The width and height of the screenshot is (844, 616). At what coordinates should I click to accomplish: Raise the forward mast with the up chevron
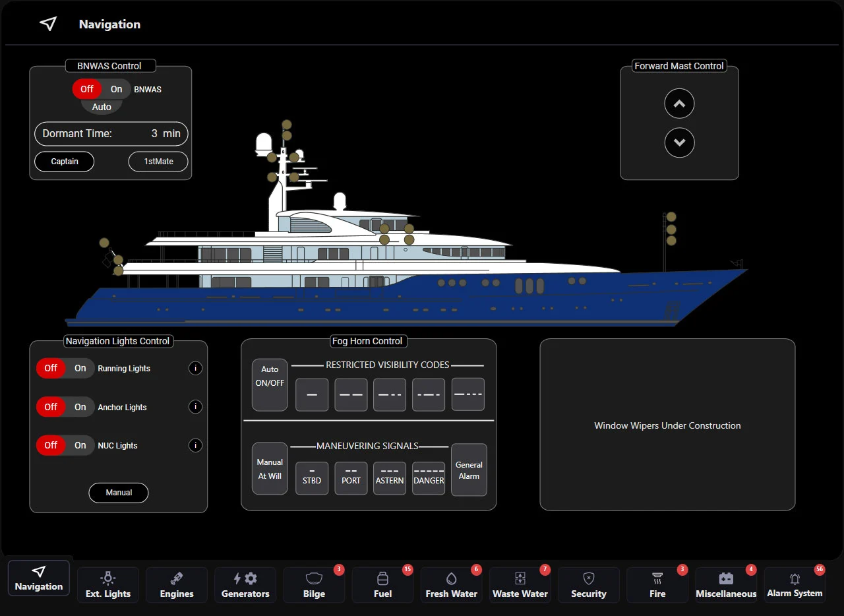pos(679,104)
